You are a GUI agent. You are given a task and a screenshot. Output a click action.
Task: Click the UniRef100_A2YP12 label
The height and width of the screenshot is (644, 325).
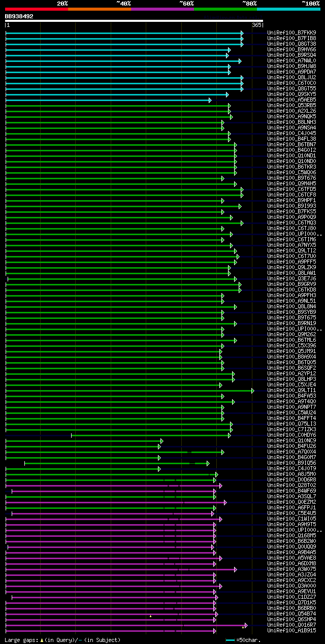[x=291, y=374]
